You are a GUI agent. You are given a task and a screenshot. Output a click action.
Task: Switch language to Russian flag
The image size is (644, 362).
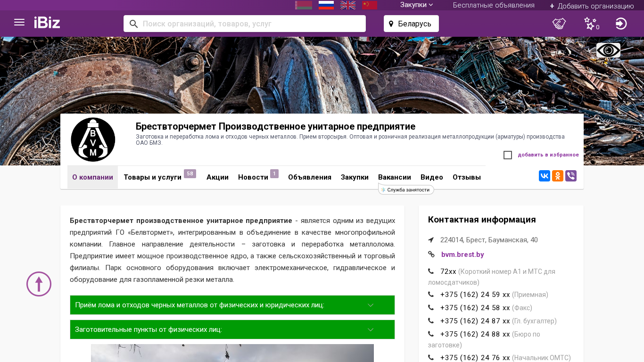(326, 5)
